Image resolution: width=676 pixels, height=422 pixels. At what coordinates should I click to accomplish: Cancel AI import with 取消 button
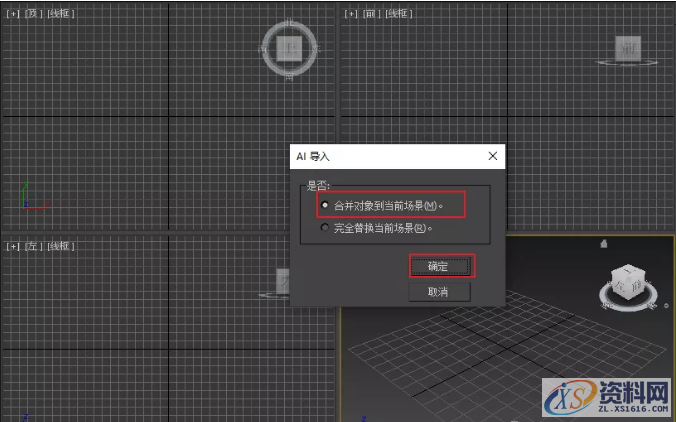click(439, 292)
